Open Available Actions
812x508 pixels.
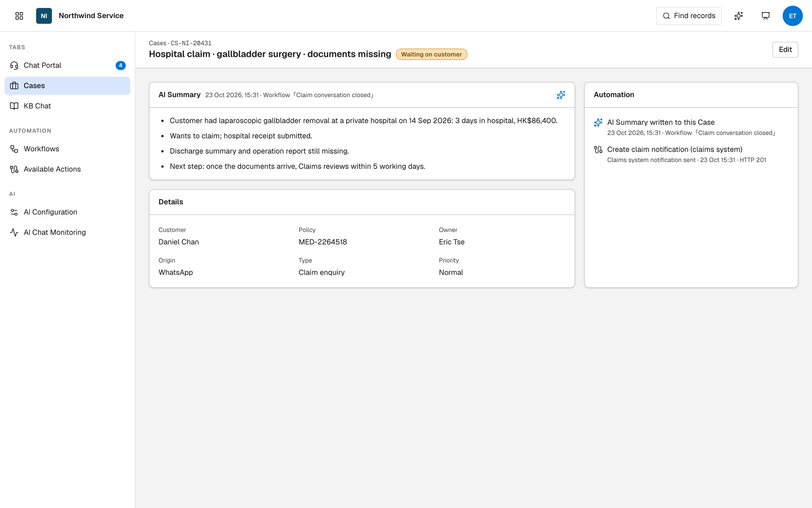click(67, 169)
